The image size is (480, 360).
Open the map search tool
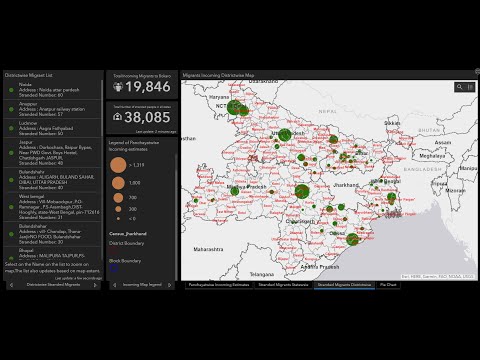[x=460, y=87]
